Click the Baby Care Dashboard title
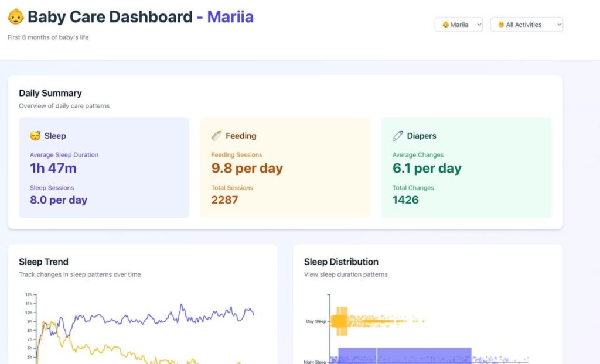Image resolution: width=600 pixels, height=364 pixels. coord(110,17)
